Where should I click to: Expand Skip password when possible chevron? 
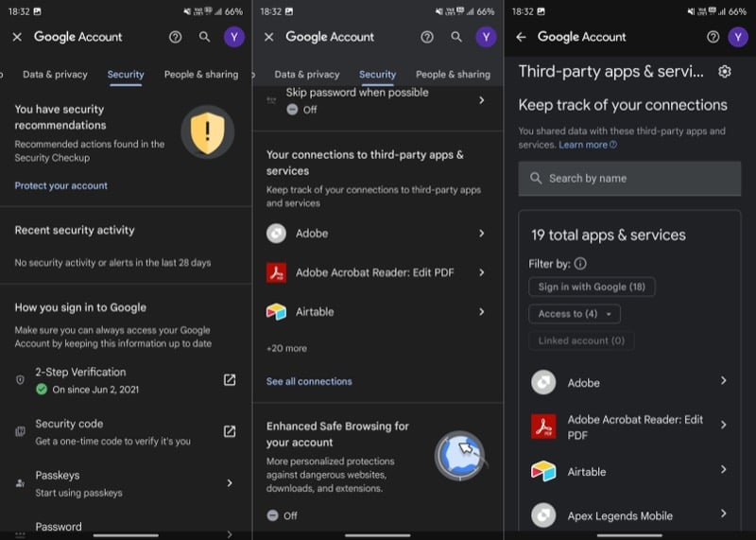[x=482, y=100]
